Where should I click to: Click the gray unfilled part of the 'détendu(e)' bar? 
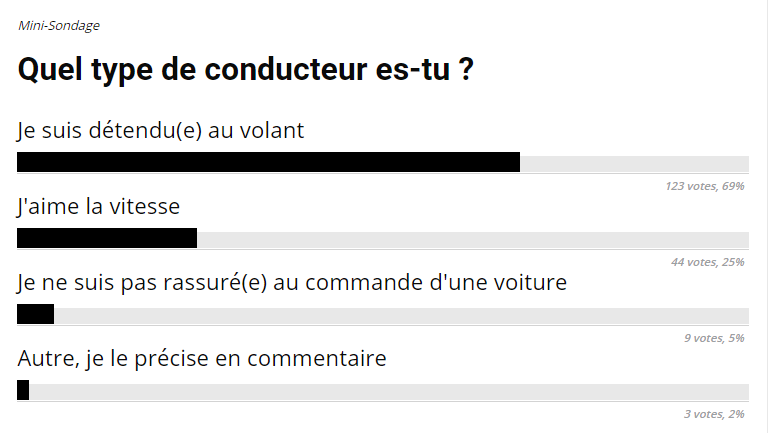coord(634,163)
